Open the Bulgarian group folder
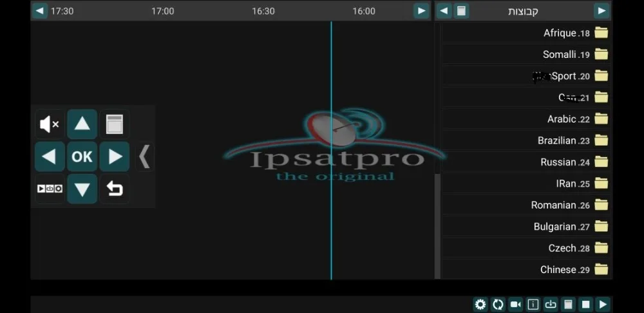 pos(526,227)
